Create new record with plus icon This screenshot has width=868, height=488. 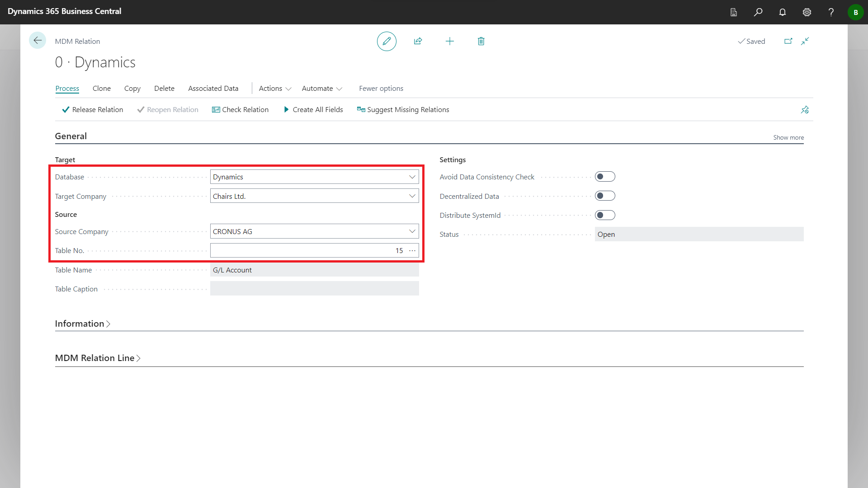click(449, 41)
